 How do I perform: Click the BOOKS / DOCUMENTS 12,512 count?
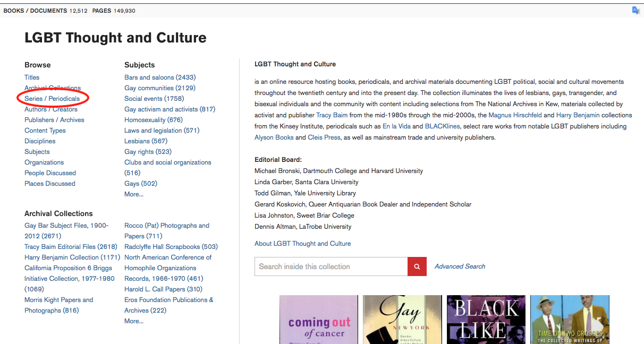click(x=46, y=11)
